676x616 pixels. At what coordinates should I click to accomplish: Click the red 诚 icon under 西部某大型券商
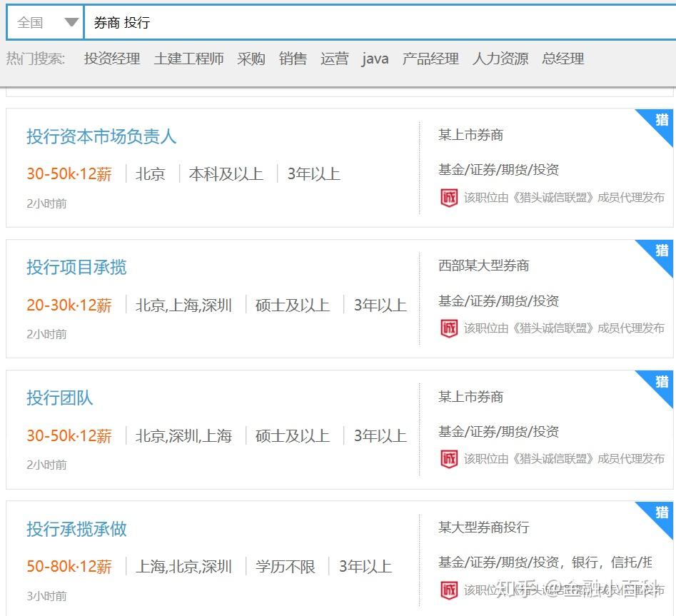pos(449,328)
